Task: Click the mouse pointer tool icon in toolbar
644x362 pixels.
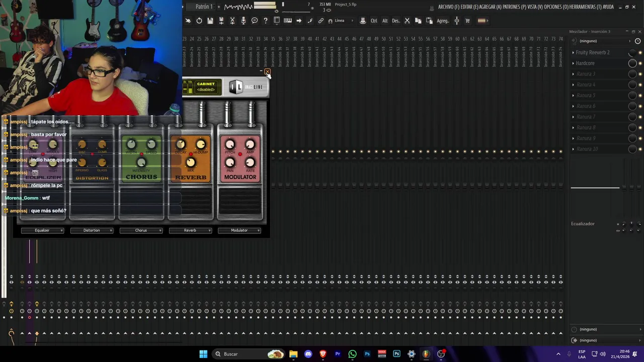Action: (188, 21)
